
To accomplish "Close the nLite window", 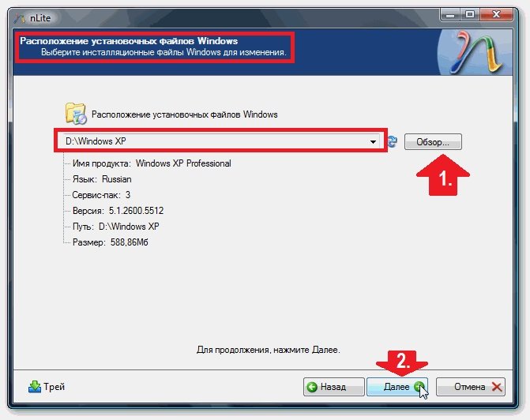I will pos(496,14).
